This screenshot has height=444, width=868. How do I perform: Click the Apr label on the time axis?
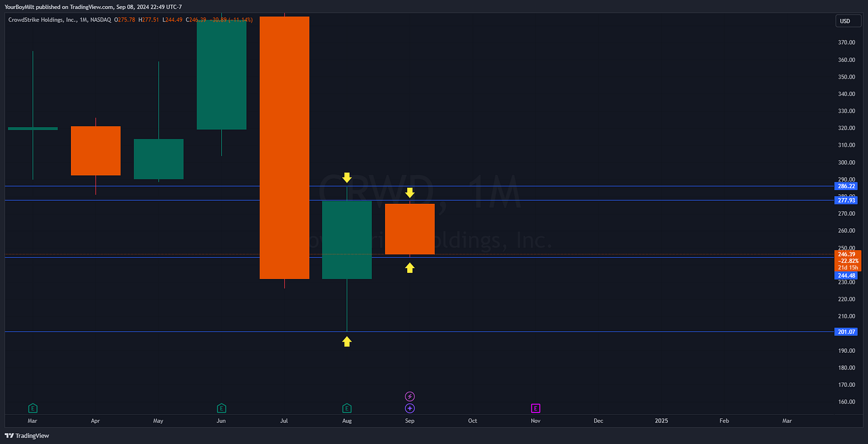point(95,421)
